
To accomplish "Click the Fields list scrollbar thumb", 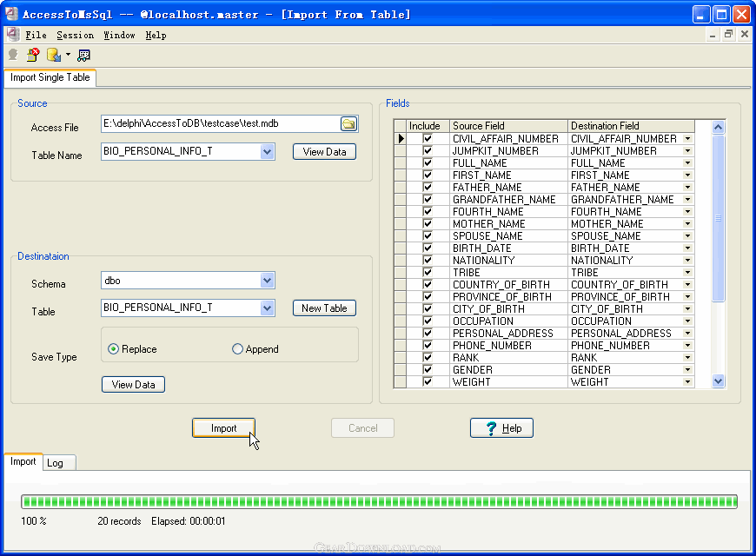I will click(718, 218).
